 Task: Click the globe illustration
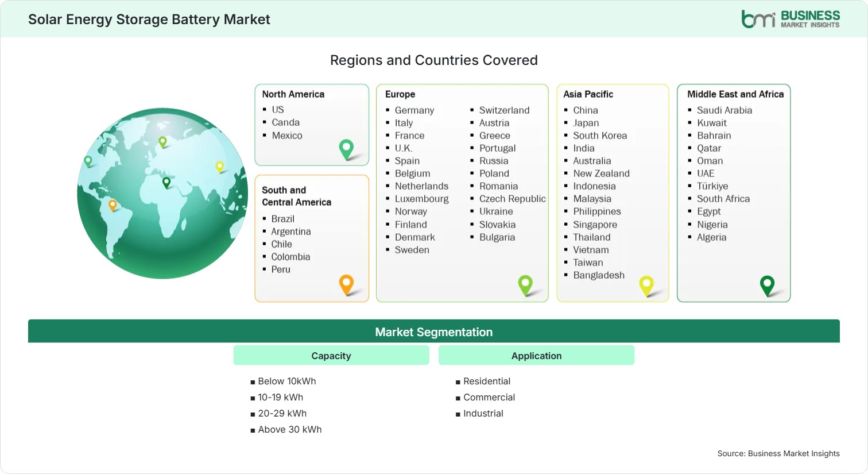(162, 193)
